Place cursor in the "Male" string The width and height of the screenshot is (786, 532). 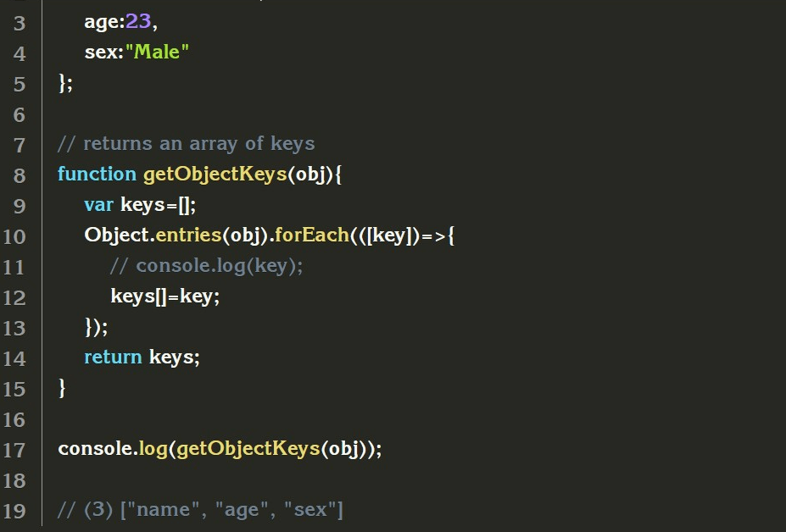click(157, 52)
